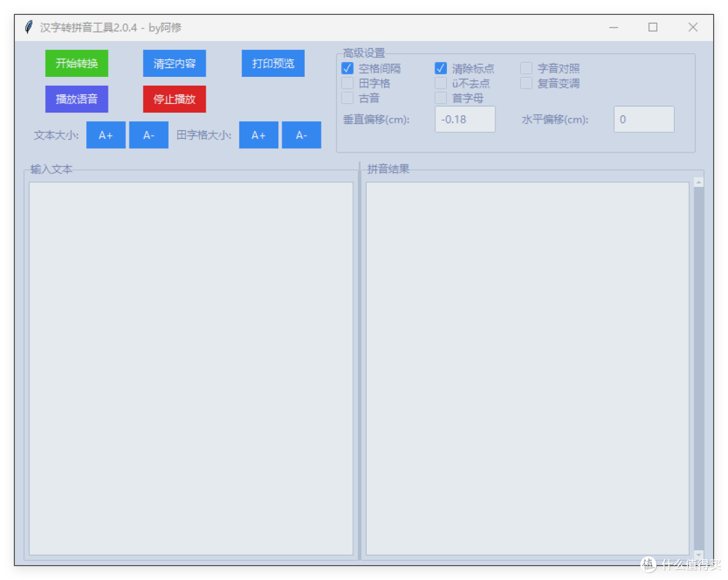Open 打印预览 print preview

[x=273, y=63]
